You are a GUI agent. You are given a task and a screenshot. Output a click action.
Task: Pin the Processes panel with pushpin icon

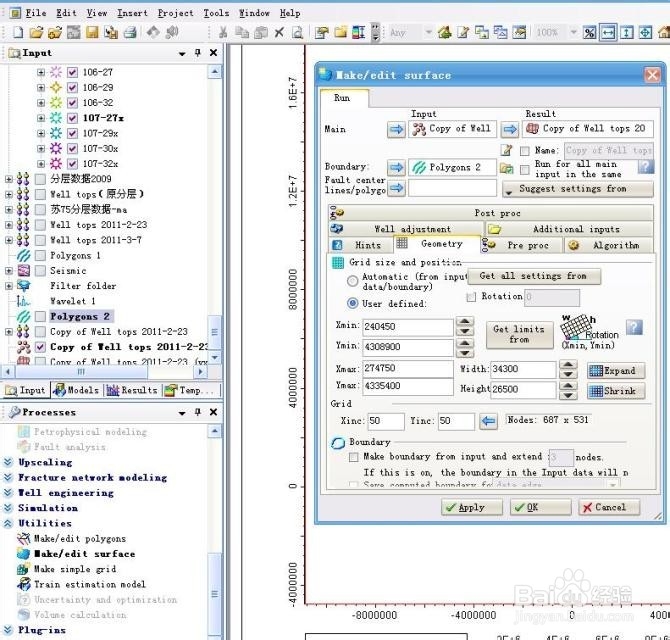tap(197, 411)
